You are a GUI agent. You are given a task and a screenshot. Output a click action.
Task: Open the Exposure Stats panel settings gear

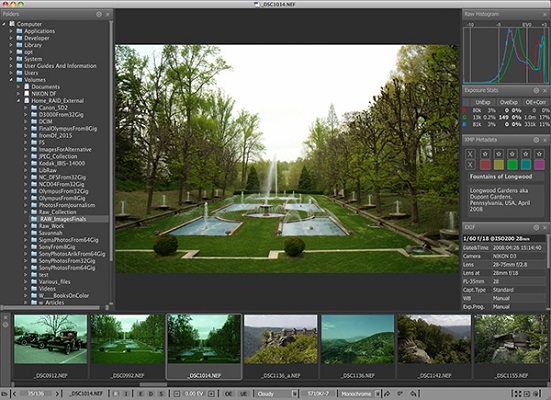coord(536,91)
